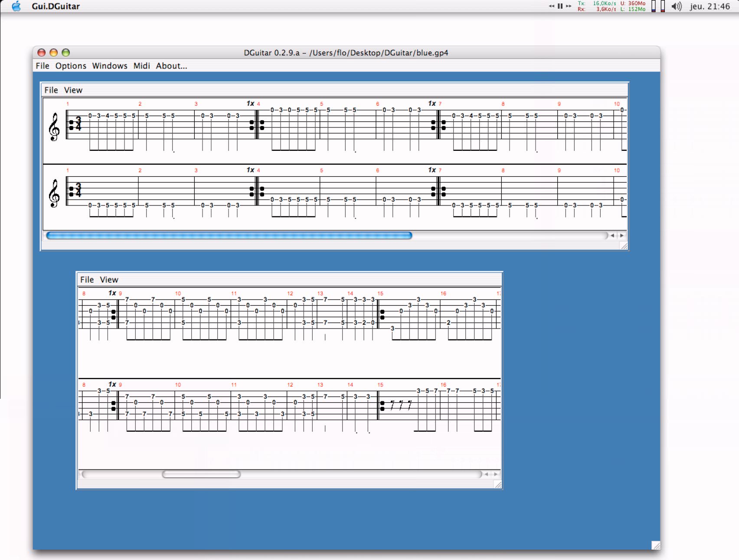Click repeat sign at measure 7, second track
This screenshot has width=739, height=560.
pyautogui.click(x=438, y=192)
